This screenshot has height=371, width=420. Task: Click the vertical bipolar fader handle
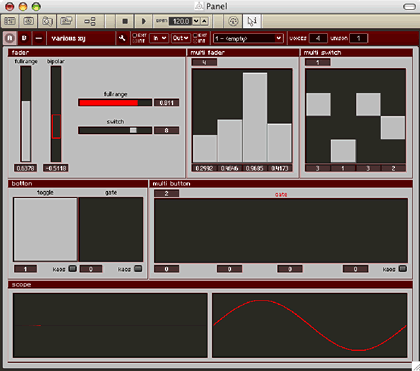coord(56,126)
